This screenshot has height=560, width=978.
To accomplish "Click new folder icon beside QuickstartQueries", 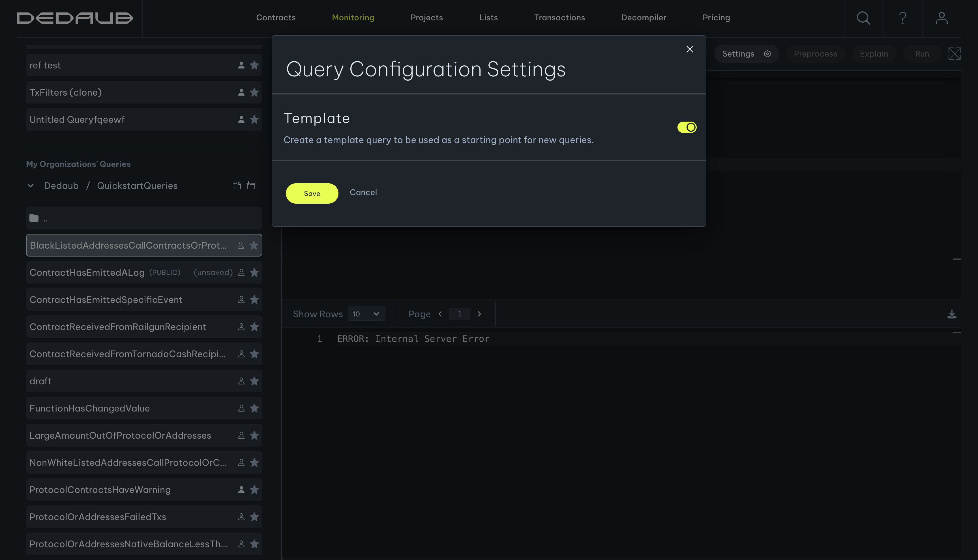I will click(x=251, y=186).
